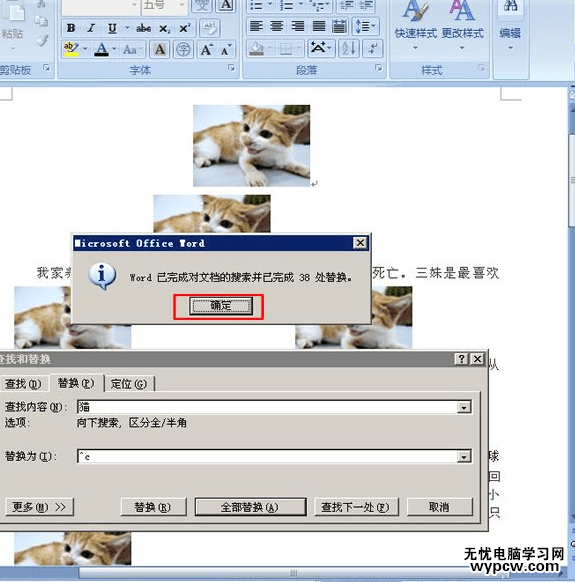The width and height of the screenshot is (575, 582).
Task: Toggle character shading button
Action: click(x=160, y=49)
